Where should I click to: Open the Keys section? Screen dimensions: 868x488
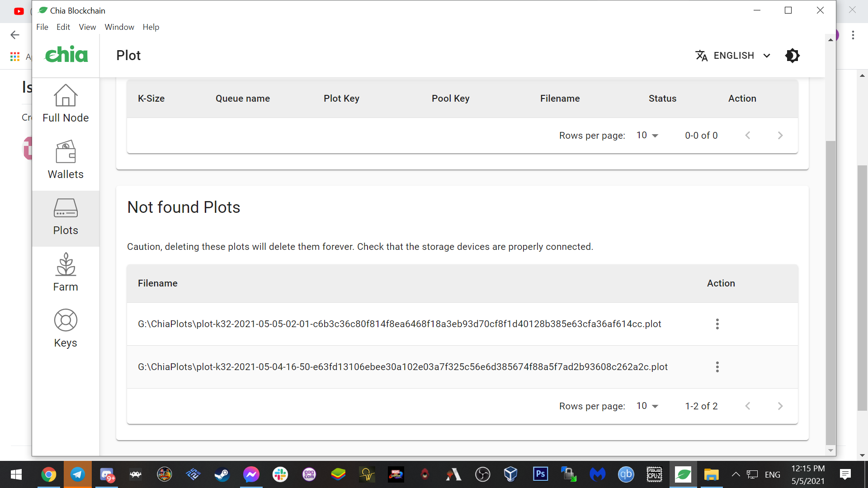[66, 328]
